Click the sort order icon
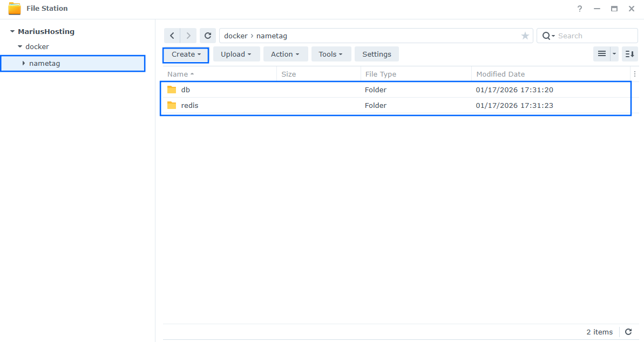The image size is (644, 342). (629, 54)
